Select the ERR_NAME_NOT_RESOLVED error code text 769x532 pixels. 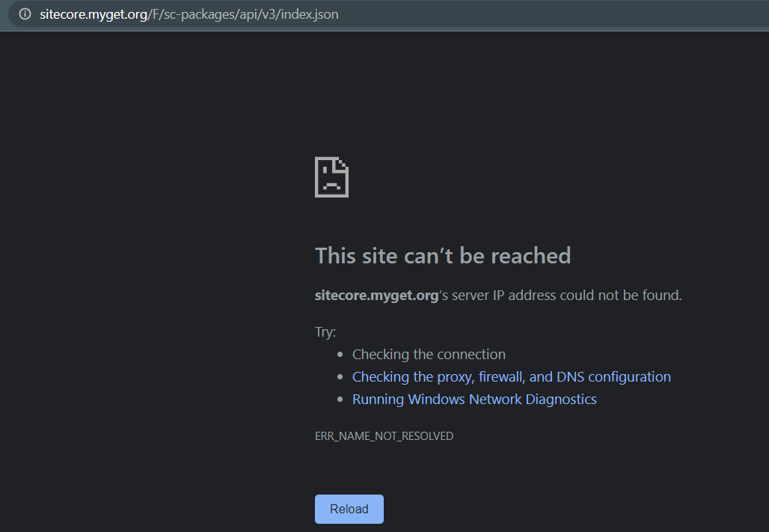[x=384, y=435]
